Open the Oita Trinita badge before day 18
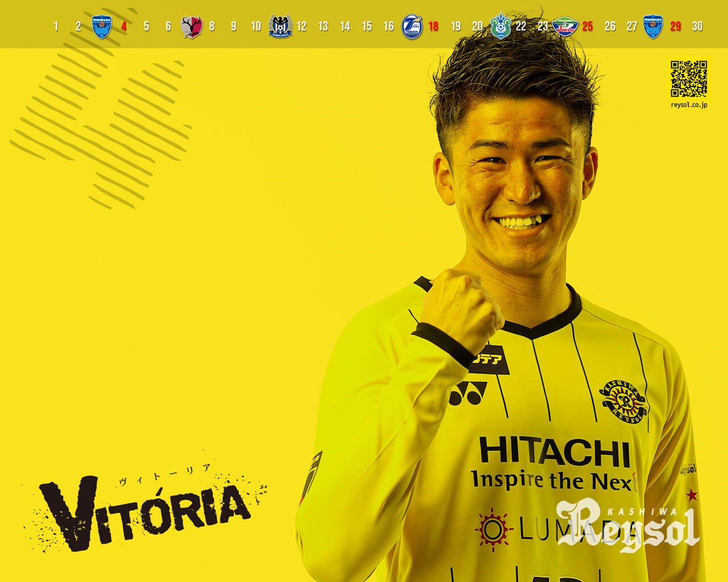This screenshot has height=582, width=728. click(x=411, y=25)
